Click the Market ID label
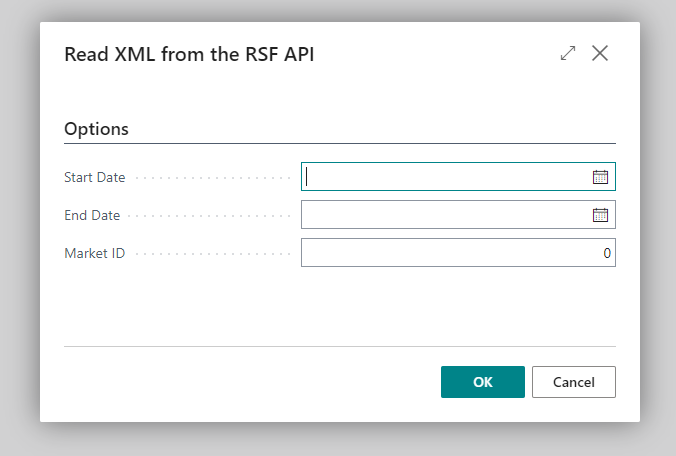This screenshot has width=676, height=456. [94, 253]
